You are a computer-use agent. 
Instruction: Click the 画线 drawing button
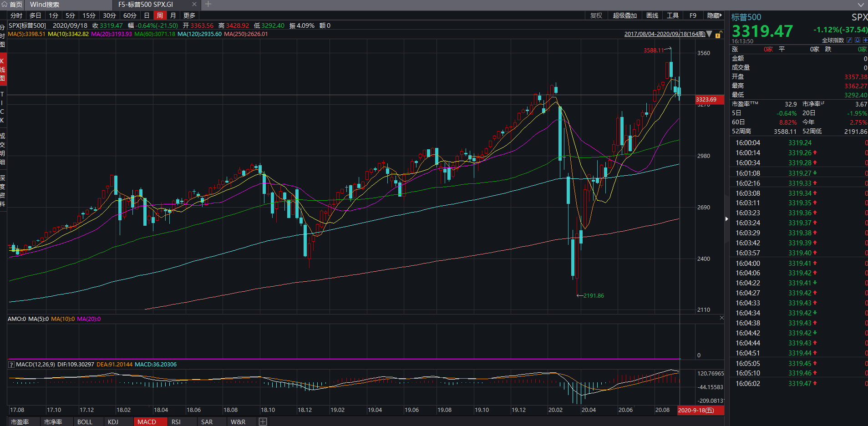[x=652, y=15]
